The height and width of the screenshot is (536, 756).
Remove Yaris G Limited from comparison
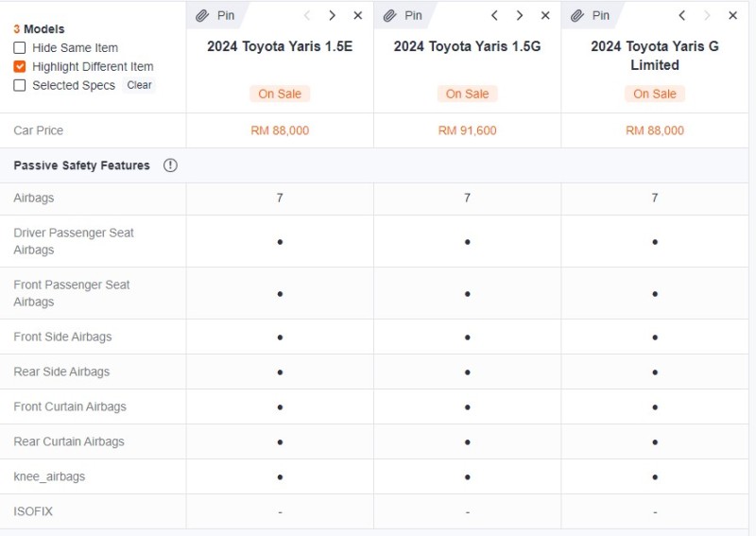coord(733,15)
